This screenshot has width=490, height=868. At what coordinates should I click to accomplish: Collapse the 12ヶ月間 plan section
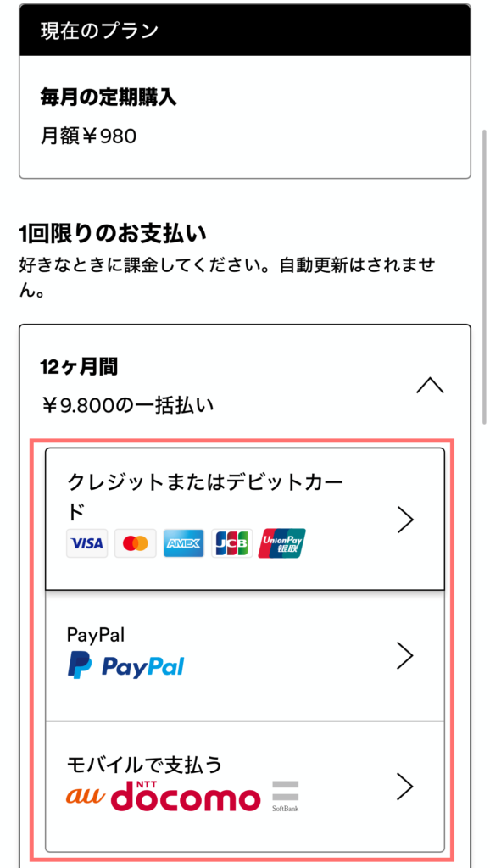click(x=430, y=385)
